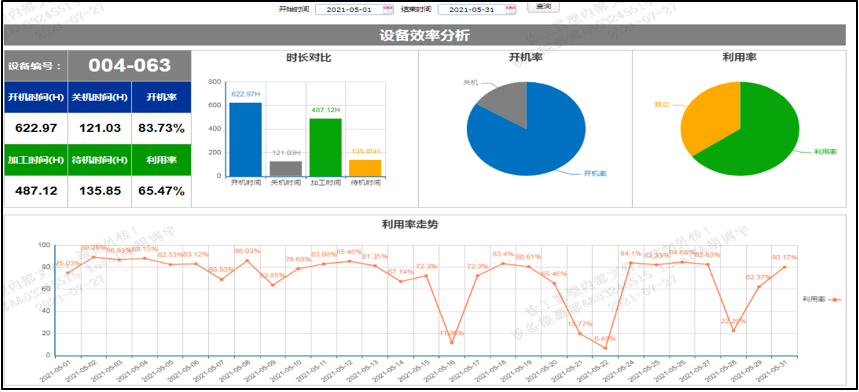Image resolution: width=859 pixels, height=392 pixels.
Task: Click the 68.93% data point on 2021-05-07
Action: 221,279
